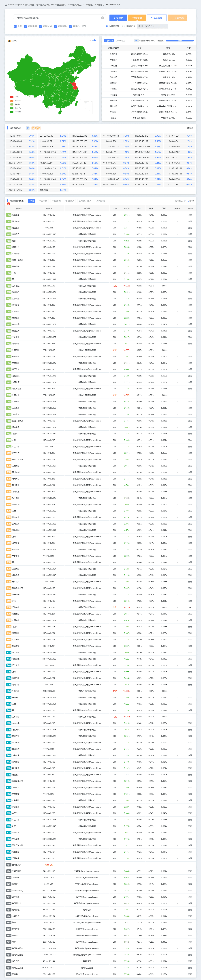The image size is (201, 980).
Task: Sort by the 下载 column header
Action: click(x=164, y=208)
